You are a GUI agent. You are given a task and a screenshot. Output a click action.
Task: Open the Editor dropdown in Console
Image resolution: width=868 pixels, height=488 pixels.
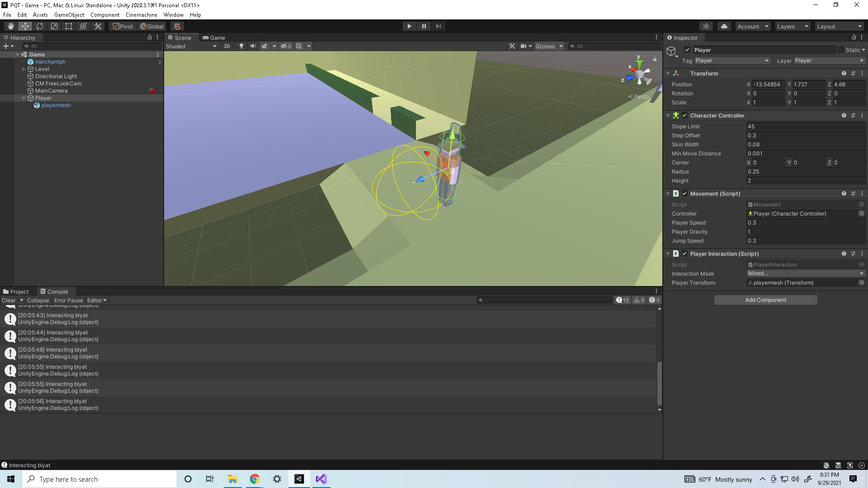[97, 300]
